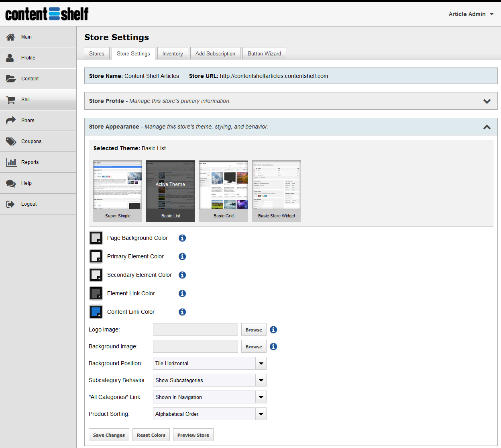Open Content in the sidebar menu

point(38,79)
